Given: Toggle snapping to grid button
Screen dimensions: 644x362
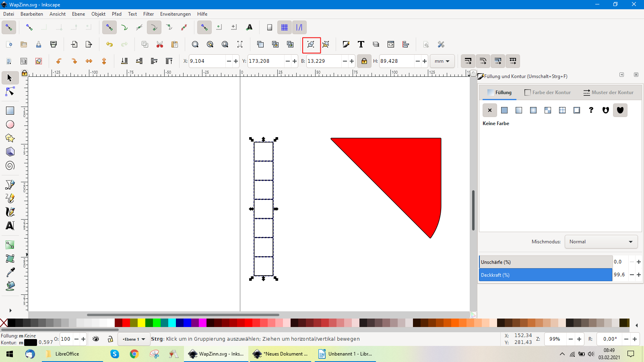Looking at the screenshot, I should (x=285, y=27).
